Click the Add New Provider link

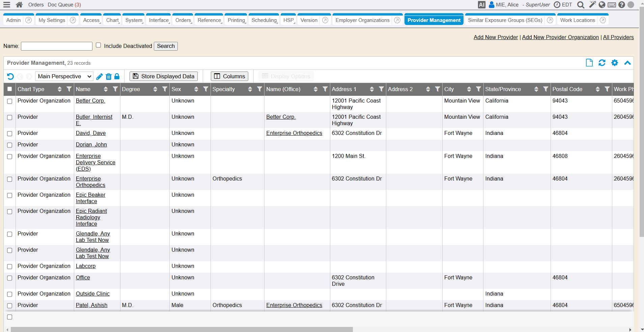pyautogui.click(x=496, y=37)
